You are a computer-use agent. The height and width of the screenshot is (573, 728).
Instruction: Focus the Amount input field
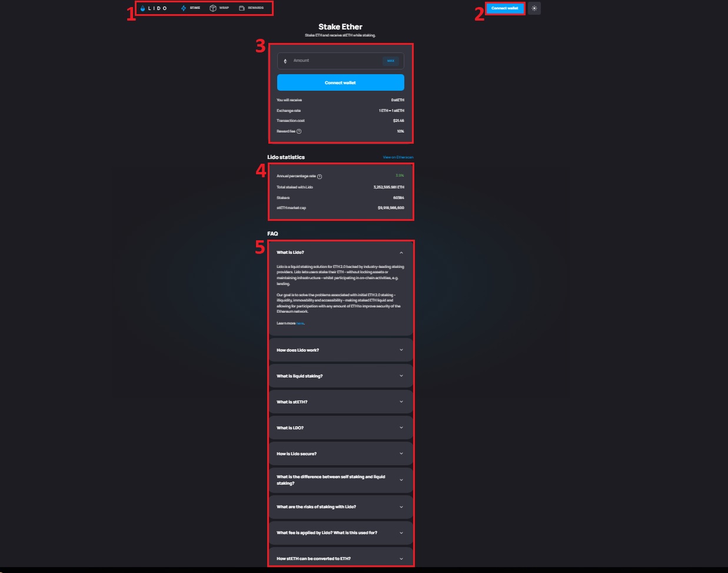(x=340, y=61)
